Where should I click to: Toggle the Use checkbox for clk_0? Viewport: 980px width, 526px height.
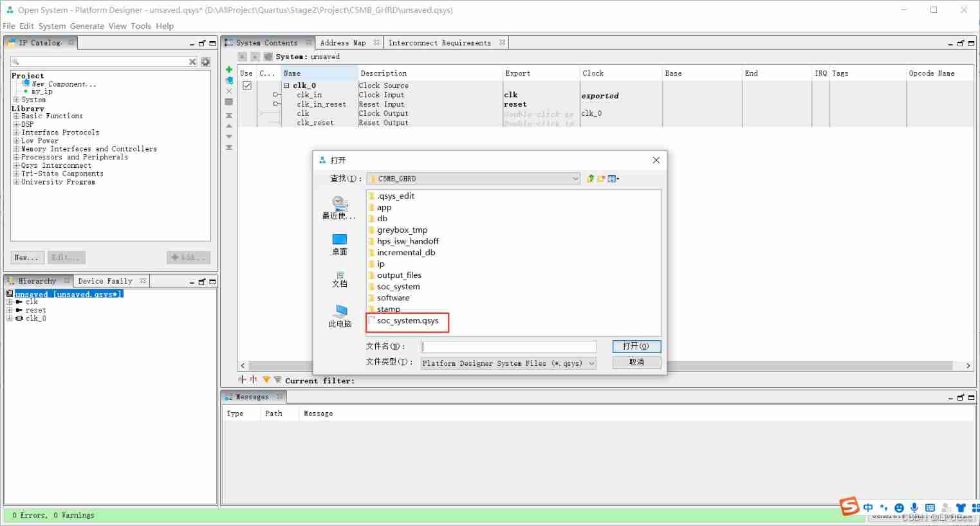246,86
